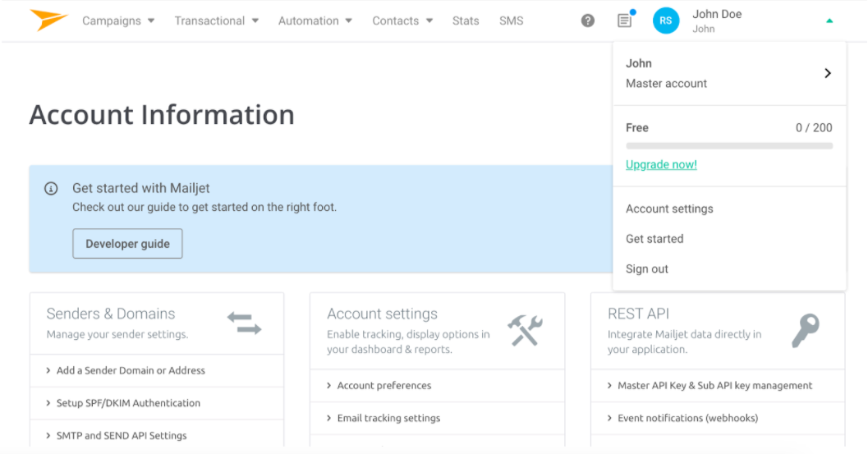
Task: Click the Mailjet paper plane logo
Action: 48,20
